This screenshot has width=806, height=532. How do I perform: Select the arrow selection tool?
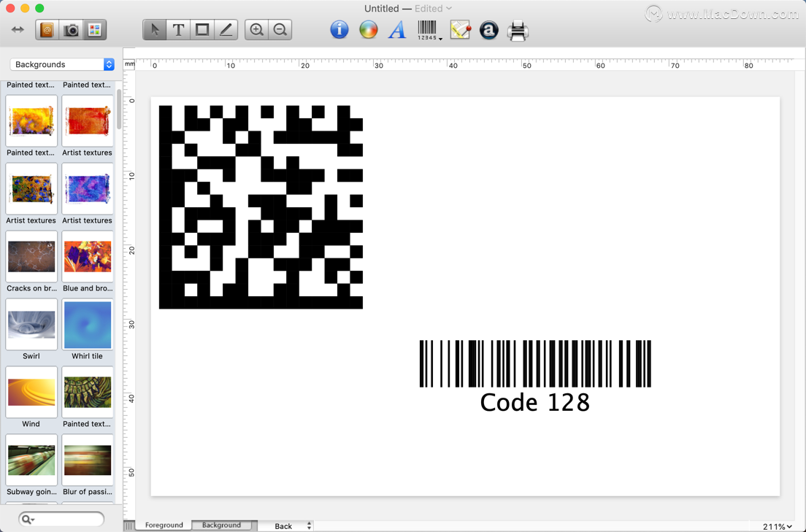pos(154,30)
